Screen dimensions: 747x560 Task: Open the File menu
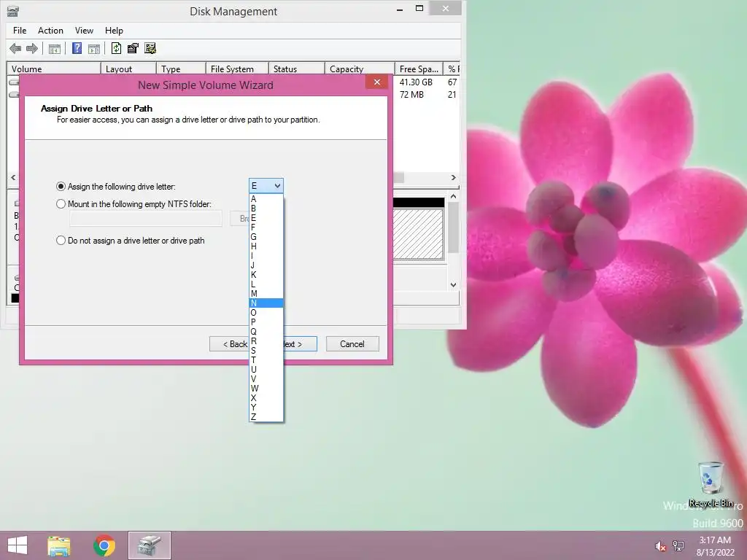[x=20, y=31]
